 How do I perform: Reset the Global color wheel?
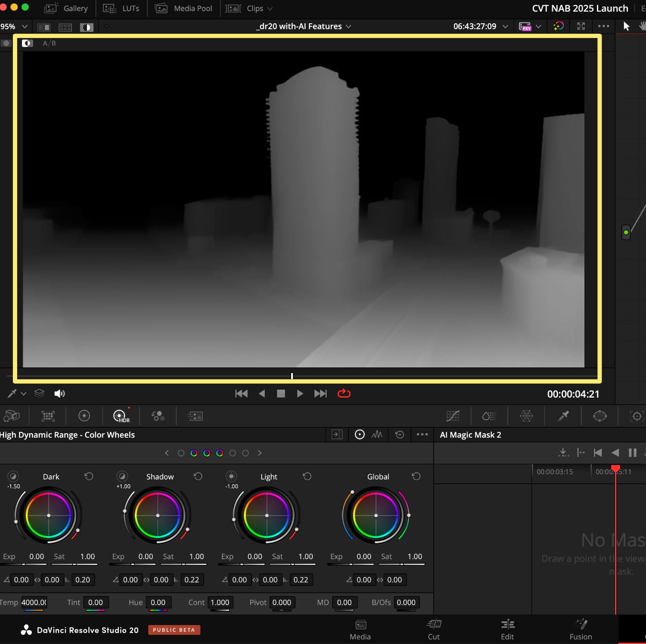416,476
